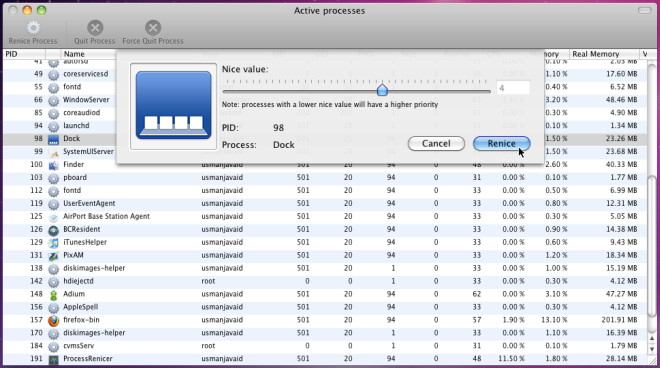Click the toolbar toggle pill button

(x=644, y=11)
